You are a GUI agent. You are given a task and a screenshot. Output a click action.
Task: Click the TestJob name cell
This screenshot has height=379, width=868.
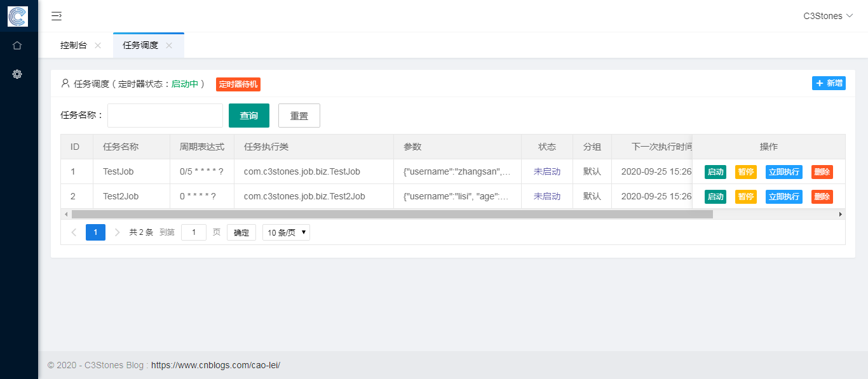[132, 171]
